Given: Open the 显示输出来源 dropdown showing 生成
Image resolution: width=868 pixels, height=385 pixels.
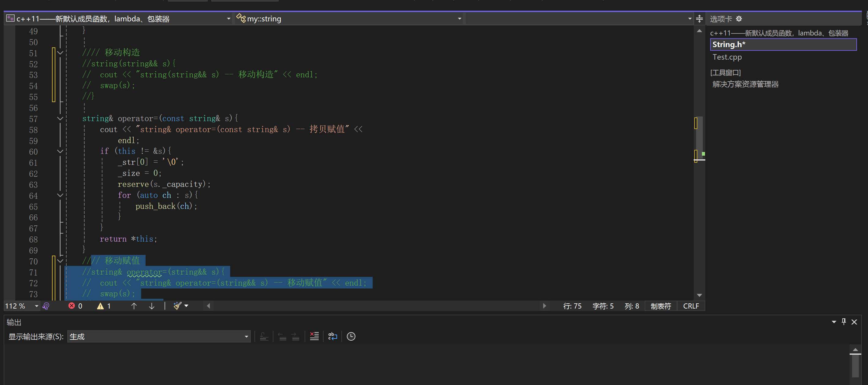Looking at the screenshot, I should click(159, 336).
